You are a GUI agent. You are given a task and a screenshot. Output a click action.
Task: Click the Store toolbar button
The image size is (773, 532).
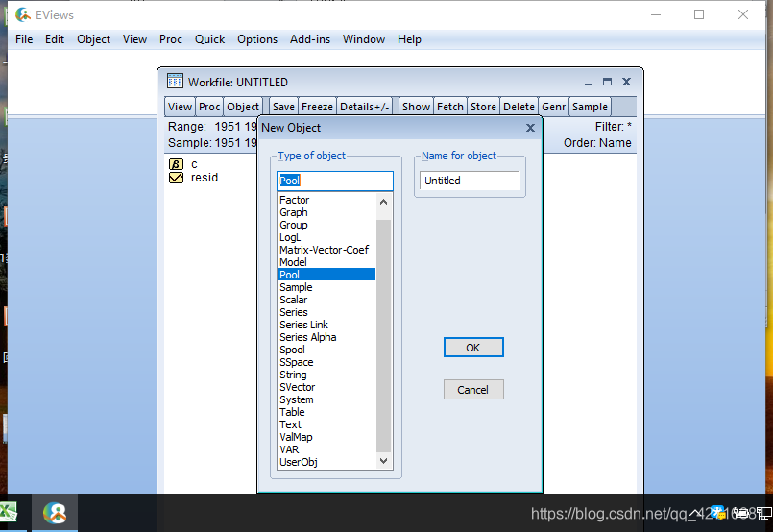[x=483, y=107]
